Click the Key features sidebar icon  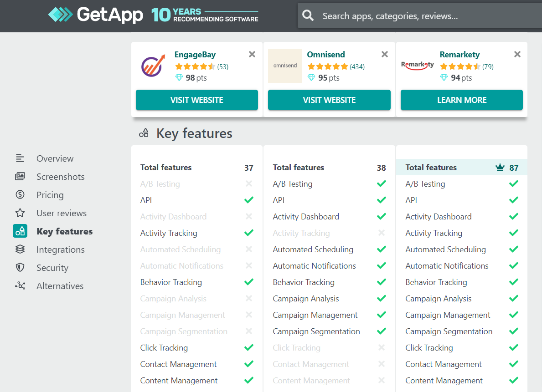20,231
